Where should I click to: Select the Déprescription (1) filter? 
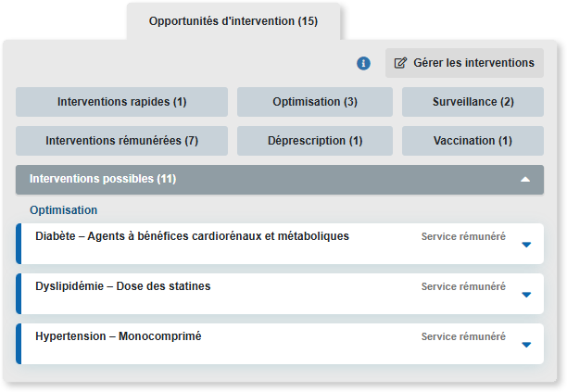(x=315, y=141)
